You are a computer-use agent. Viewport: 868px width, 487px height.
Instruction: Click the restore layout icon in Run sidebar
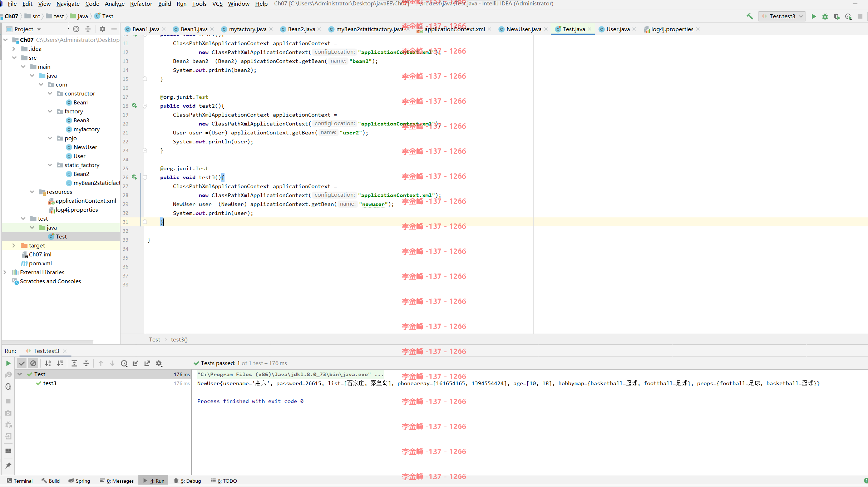click(8, 451)
